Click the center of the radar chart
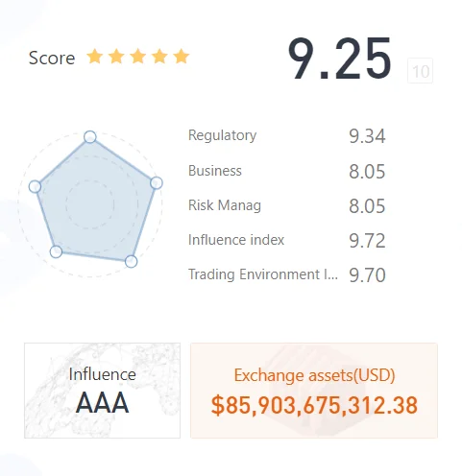Viewport: 462px width, 476px height. tap(90, 203)
